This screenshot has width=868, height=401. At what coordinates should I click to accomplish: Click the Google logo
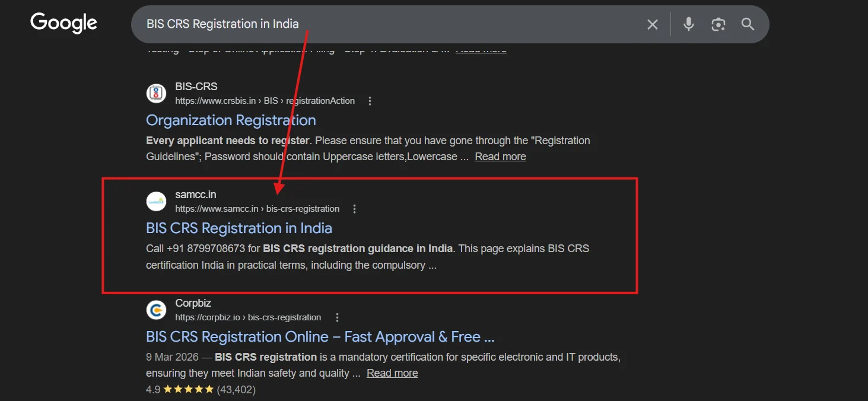(x=63, y=24)
